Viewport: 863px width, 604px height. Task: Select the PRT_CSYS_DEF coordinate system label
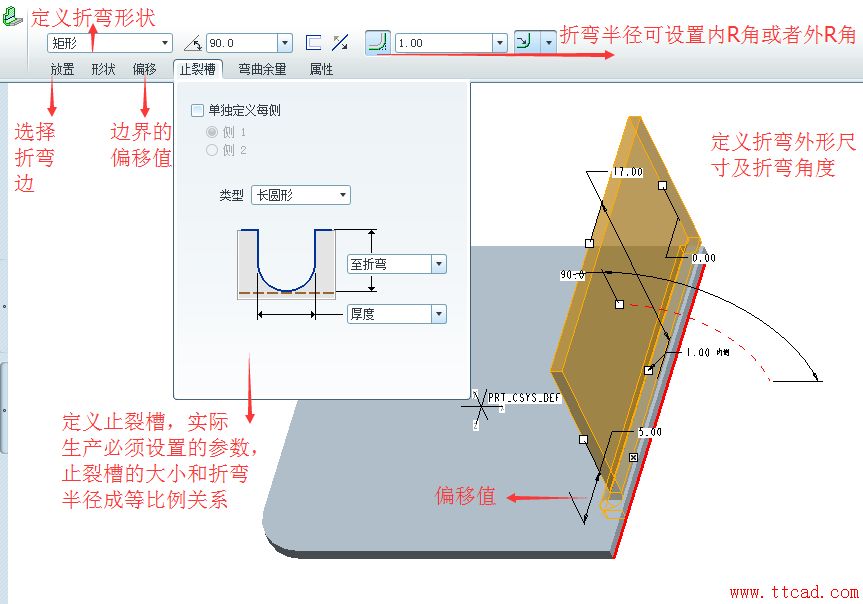tap(524, 398)
